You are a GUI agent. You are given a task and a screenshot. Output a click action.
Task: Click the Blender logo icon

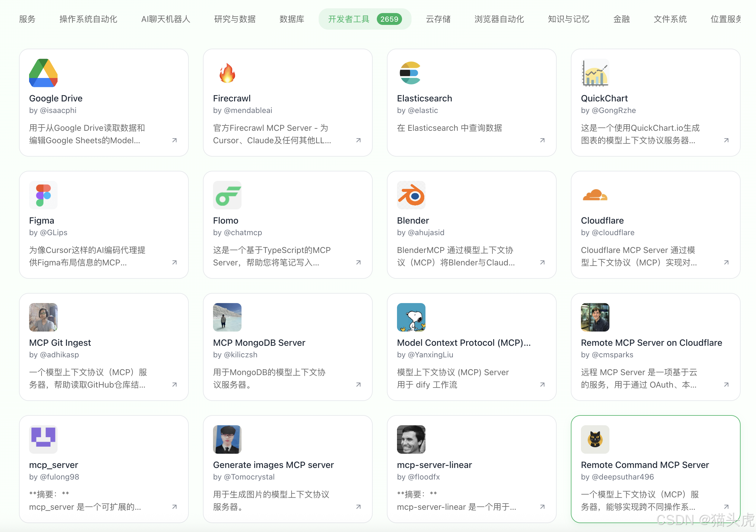click(411, 195)
